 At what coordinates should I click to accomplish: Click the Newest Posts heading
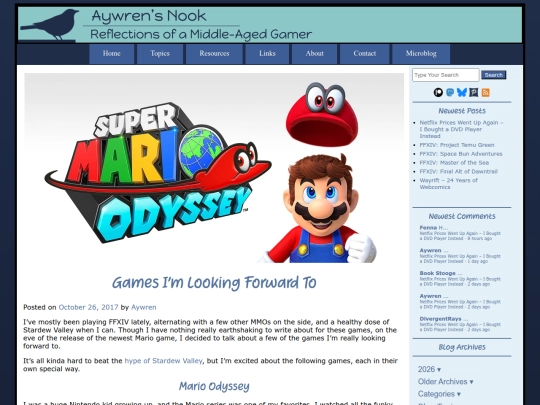(x=462, y=111)
